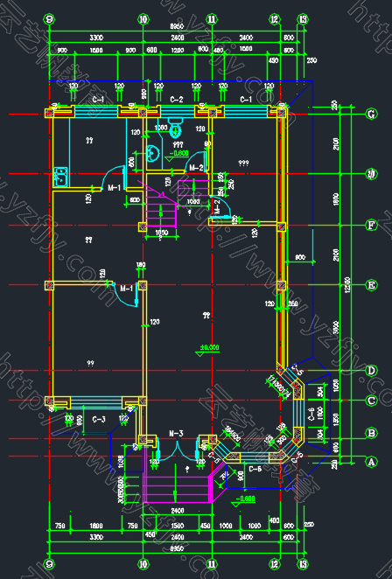392x579 pixels.
Task: Pick the axis bubble labeled A
Action: pyautogui.click(x=371, y=462)
